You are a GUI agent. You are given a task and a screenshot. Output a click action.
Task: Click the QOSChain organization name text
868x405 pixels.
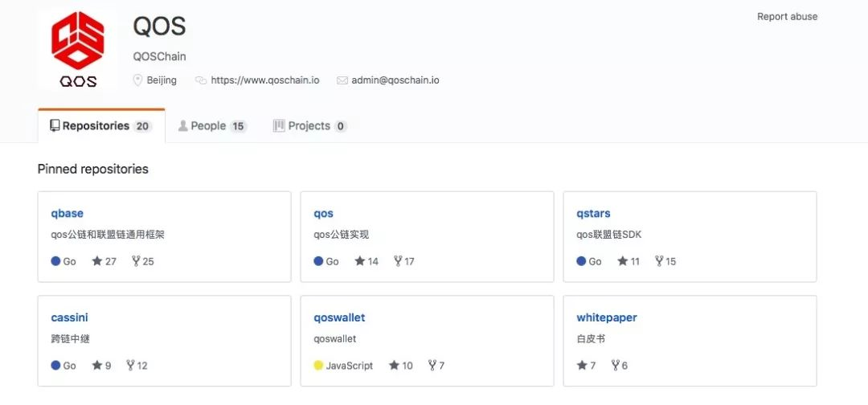[159, 56]
